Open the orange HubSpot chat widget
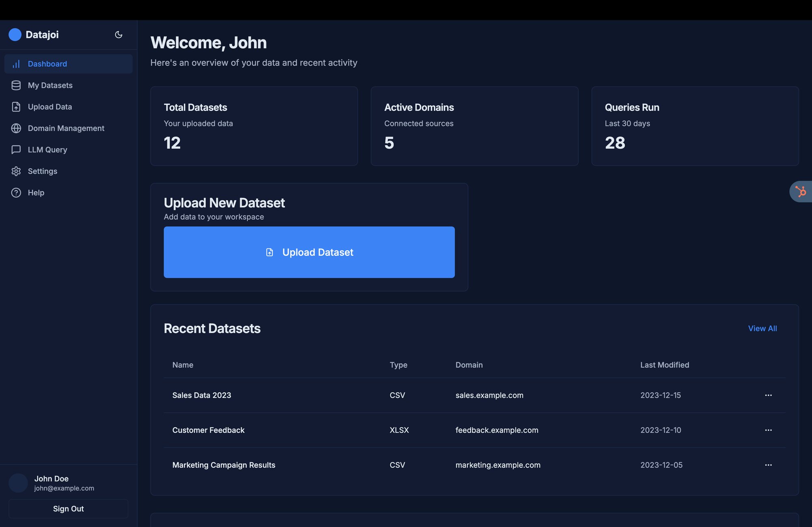Image resolution: width=812 pixels, height=527 pixels. [x=801, y=192]
